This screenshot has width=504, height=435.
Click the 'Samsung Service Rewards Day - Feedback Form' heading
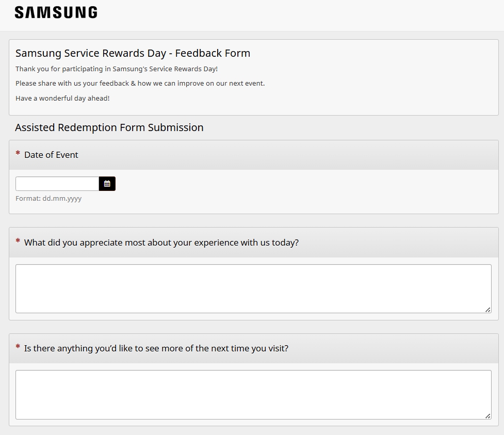tap(133, 53)
